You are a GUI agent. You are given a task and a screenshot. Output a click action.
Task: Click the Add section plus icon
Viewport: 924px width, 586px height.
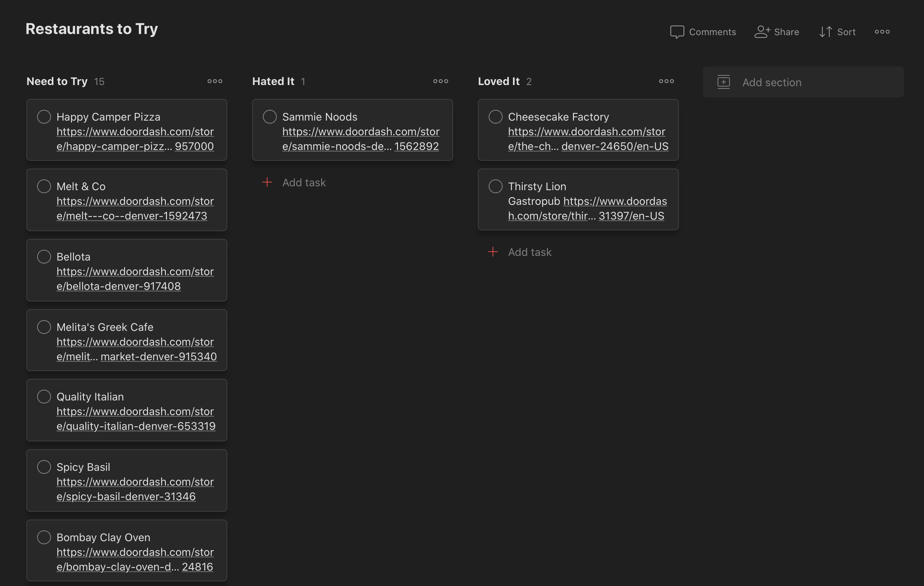point(724,82)
